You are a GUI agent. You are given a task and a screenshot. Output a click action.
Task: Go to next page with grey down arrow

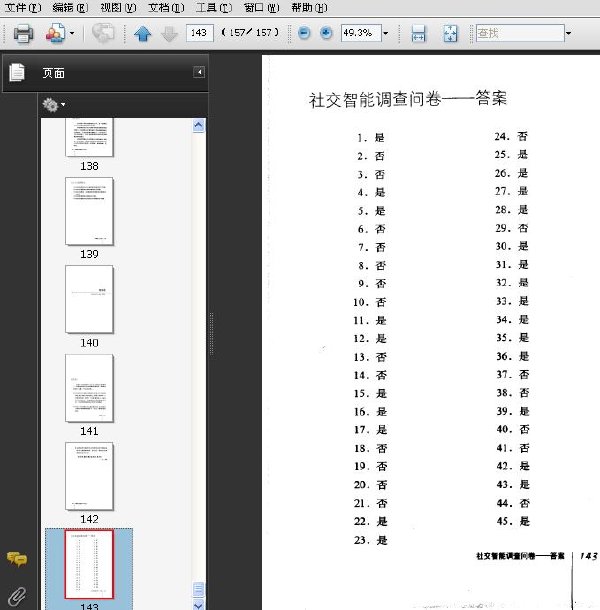point(169,34)
